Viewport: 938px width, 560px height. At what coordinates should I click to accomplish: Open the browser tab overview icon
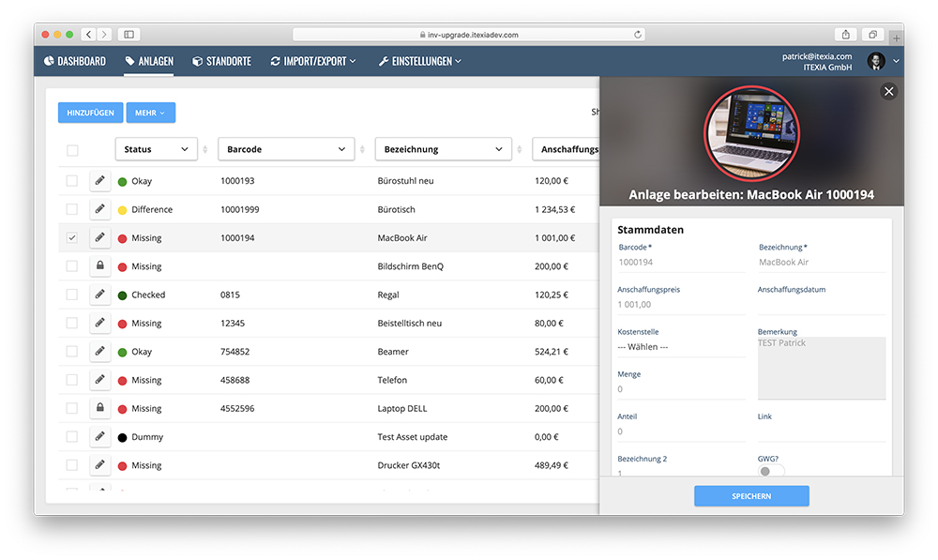[872, 35]
